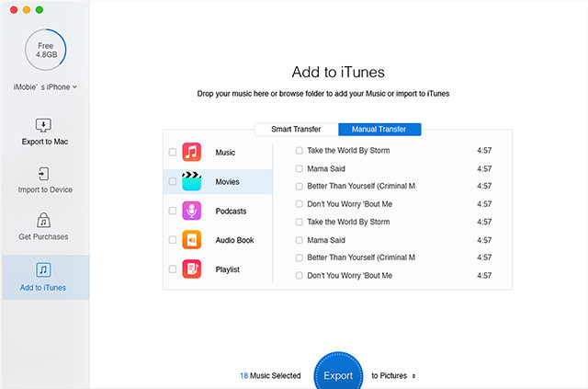Click the Import to Device icon
The width and height of the screenshot is (588, 389).
43,174
